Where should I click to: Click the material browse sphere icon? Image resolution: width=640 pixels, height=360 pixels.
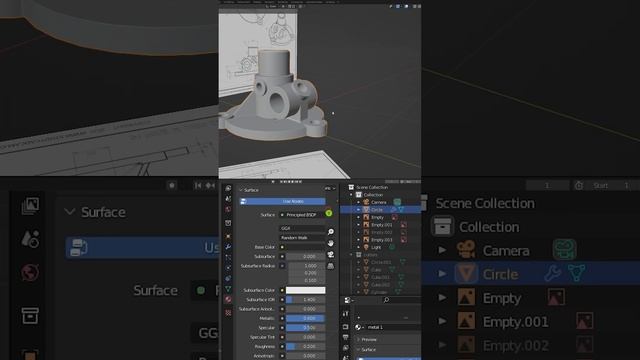click(358, 327)
